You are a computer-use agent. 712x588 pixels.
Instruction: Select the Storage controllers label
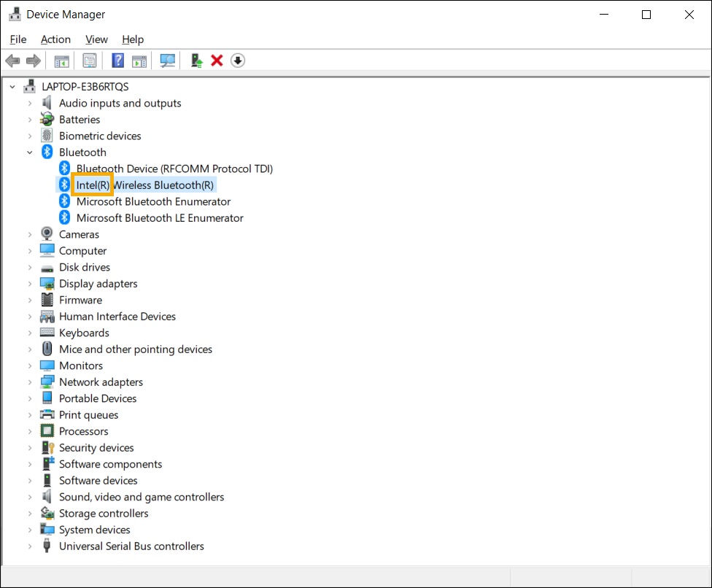tap(104, 513)
